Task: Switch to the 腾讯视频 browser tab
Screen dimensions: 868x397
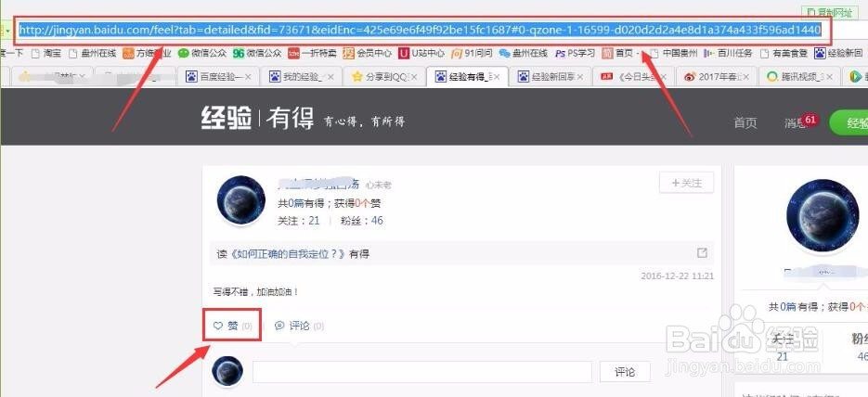Action: click(x=798, y=77)
